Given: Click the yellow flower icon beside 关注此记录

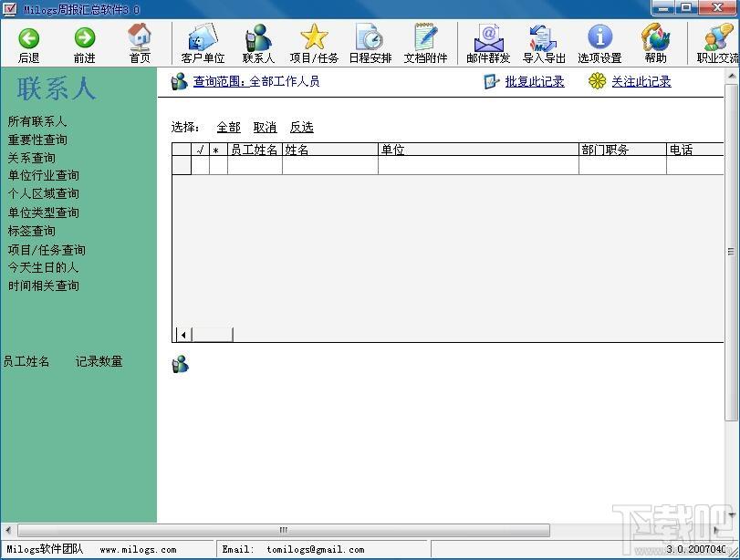Looking at the screenshot, I should 597,81.
